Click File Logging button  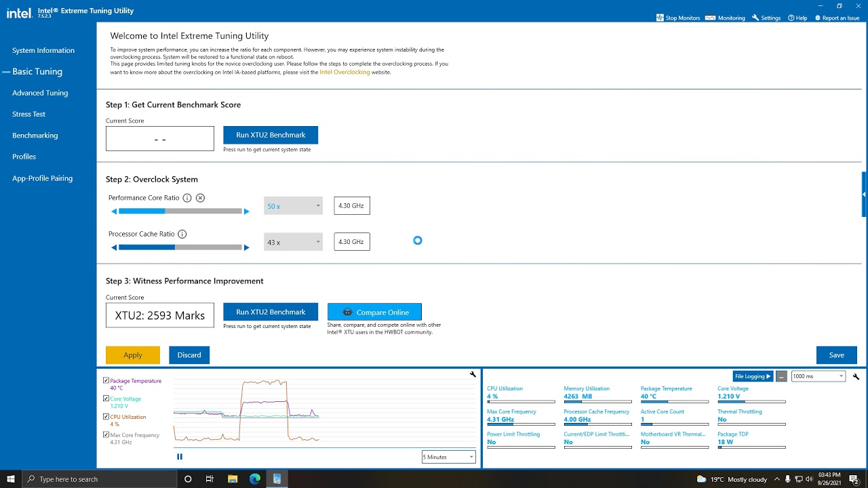coord(753,376)
